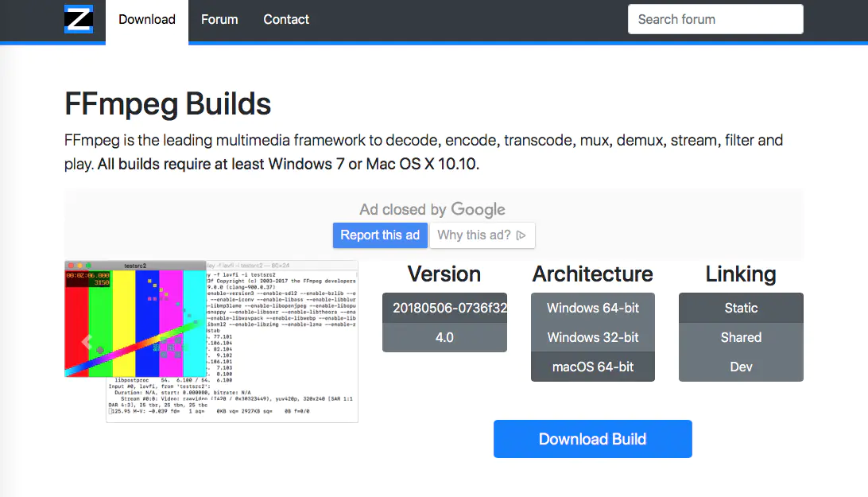
Task: Click the FFmpeg terminal screenshot thumbnail
Action: tap(211, 341)
